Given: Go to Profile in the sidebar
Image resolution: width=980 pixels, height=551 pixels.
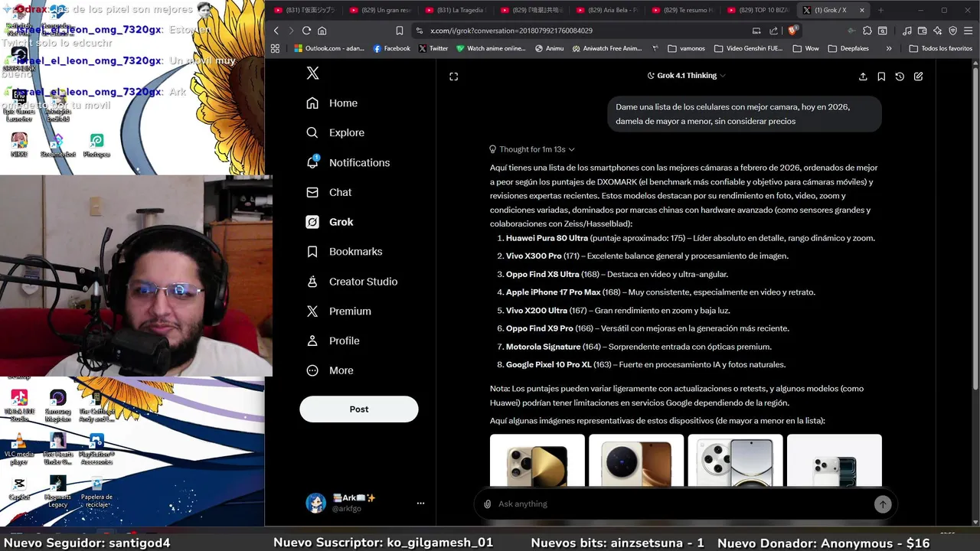Looking at the screenshot, I should 333,341.
